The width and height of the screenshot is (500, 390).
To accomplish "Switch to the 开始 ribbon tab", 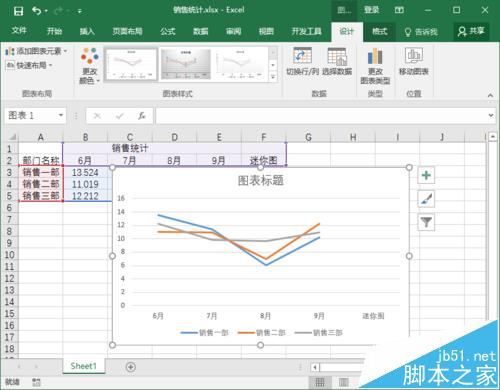I will 54,31.
